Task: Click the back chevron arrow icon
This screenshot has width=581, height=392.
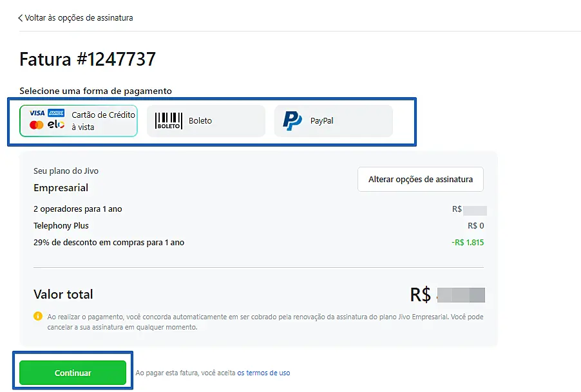Action: [x=21, y=18]
